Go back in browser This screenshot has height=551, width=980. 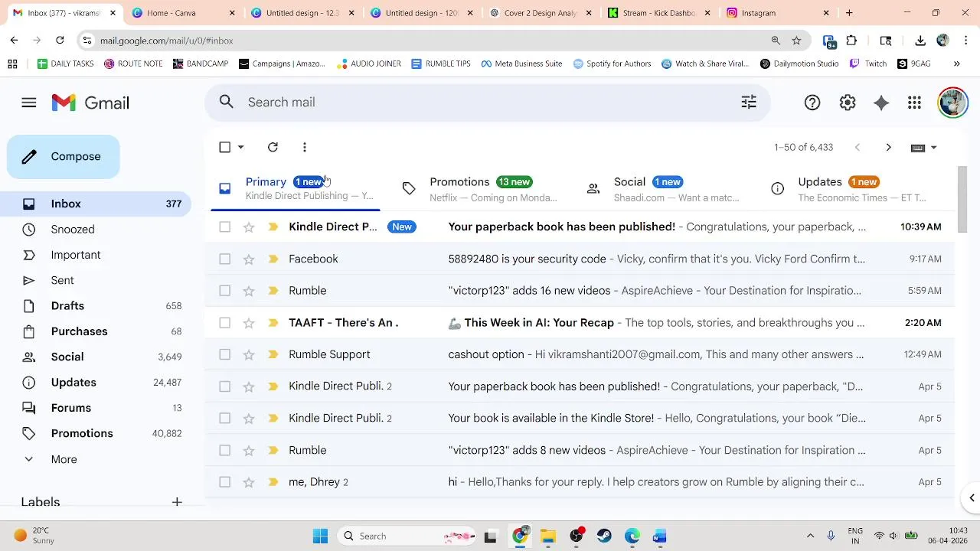[14, 41]
